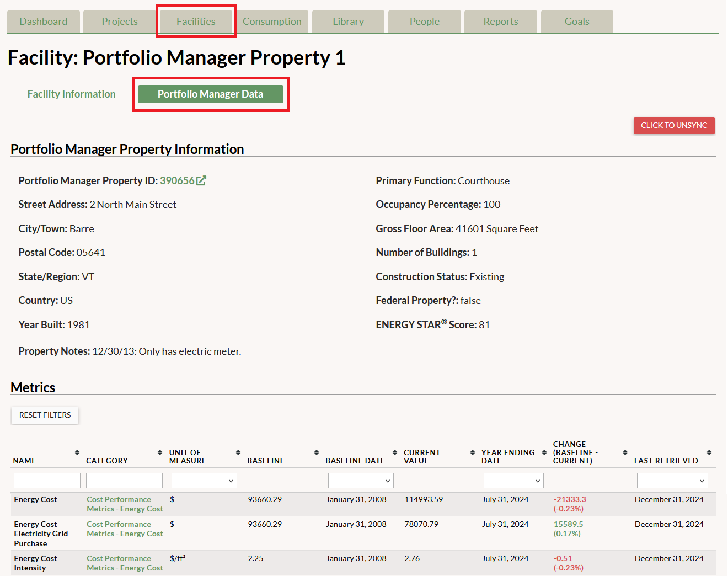The height and width of the screenshot is (576, 728).
Task: Sort table by Name column arrows
Action: [x=77, y=452]
